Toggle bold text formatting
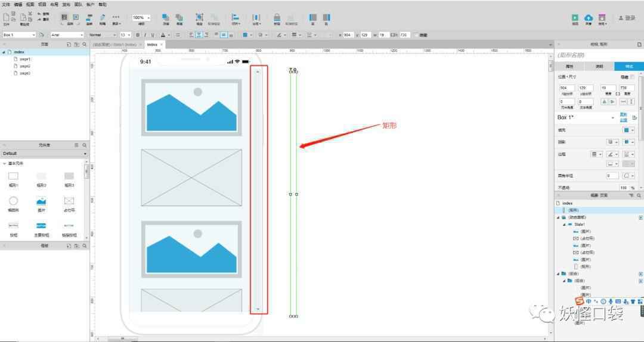644x342 pixels. (138, 35)
